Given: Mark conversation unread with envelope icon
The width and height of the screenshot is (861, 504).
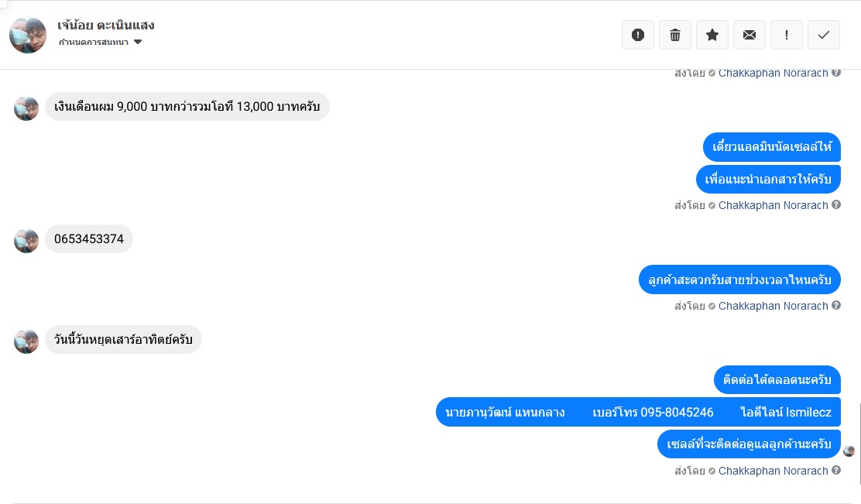Looking at the screenshot, I should (x=750, y=35).
